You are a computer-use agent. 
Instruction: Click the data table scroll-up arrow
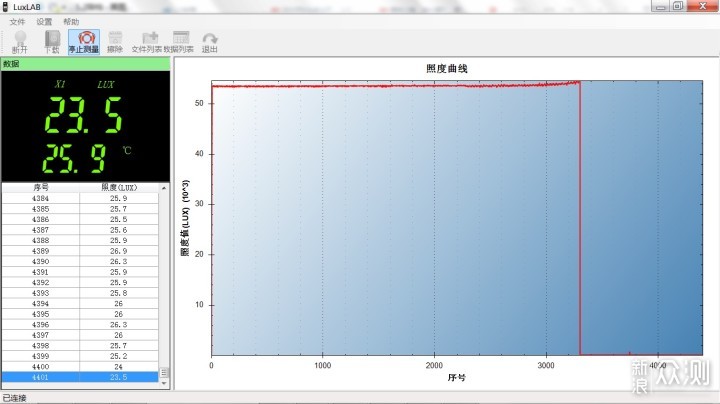coord(164,188)
